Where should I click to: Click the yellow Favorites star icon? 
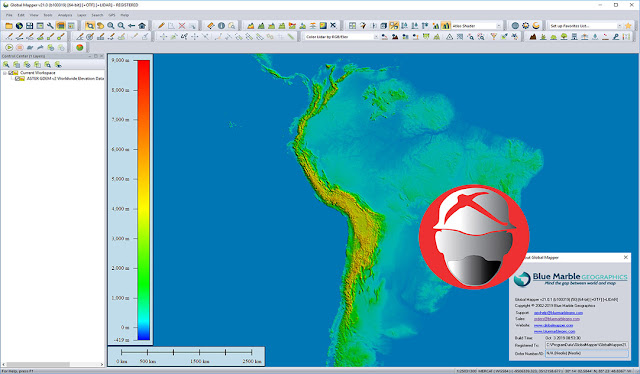pos(628,26)
